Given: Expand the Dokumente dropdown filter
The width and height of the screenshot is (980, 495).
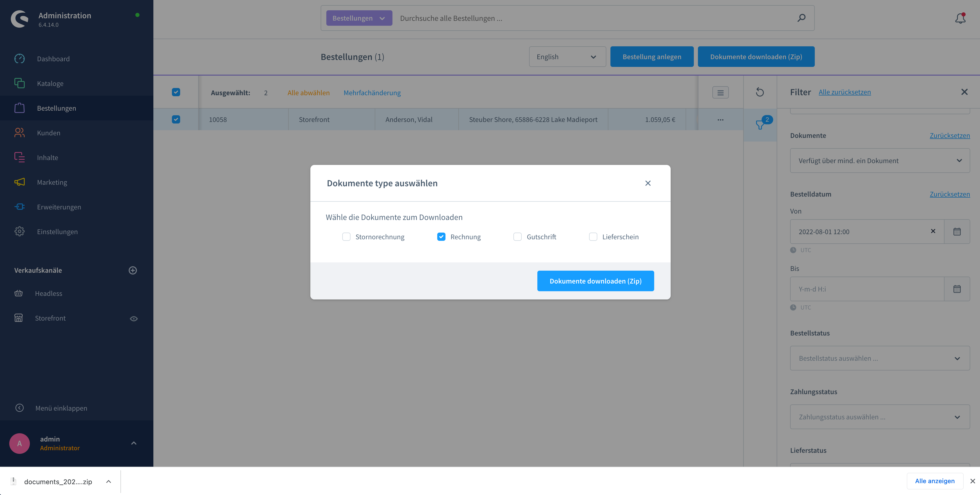Looking at the screenshot, I should click(x=959, y=160).
